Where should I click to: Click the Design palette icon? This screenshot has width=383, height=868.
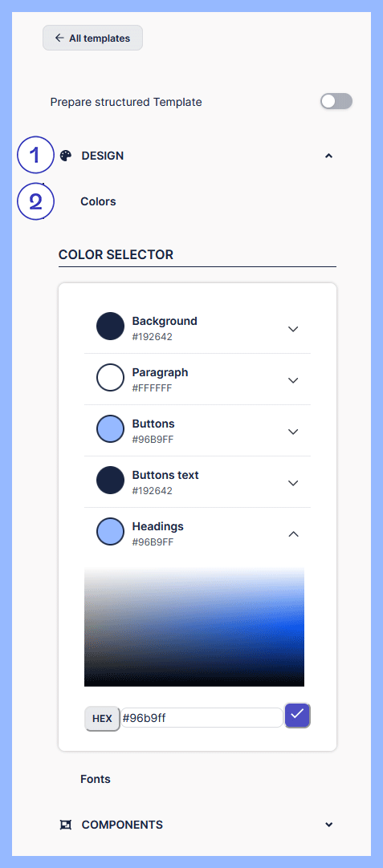click(x=65, y=156)
